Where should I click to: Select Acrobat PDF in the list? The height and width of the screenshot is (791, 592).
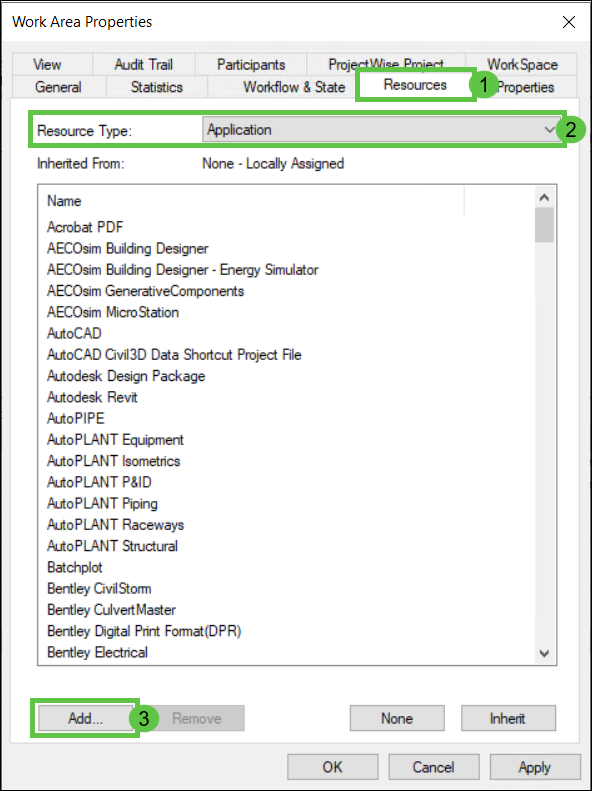pyautogui.click(x=85, y=227)
